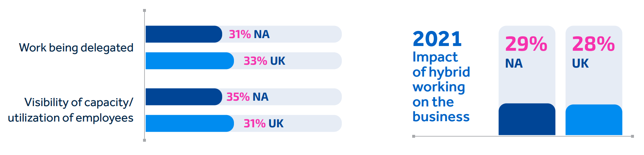This screenshot has height=155, width=644.
Task: Select the light blue 31% UK bar
Action: click(190, 123)
